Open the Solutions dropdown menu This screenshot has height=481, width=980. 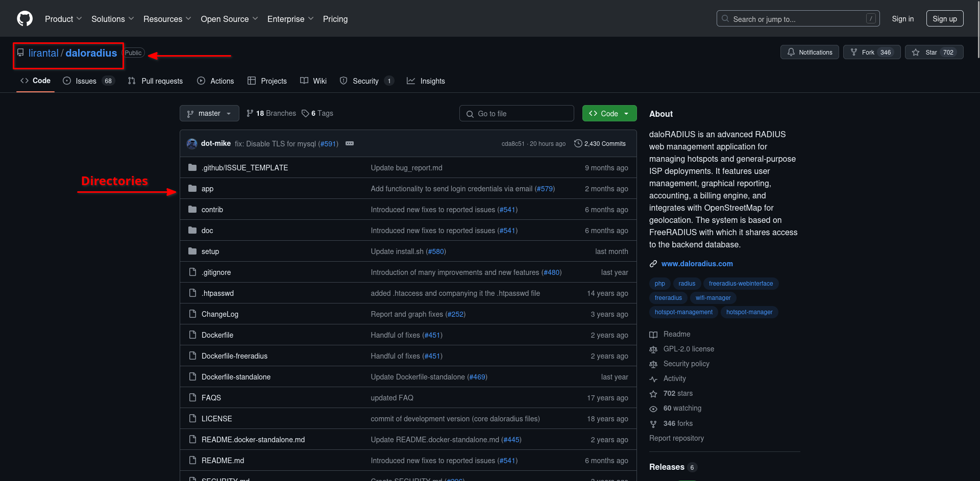click(x=113, y=19)
